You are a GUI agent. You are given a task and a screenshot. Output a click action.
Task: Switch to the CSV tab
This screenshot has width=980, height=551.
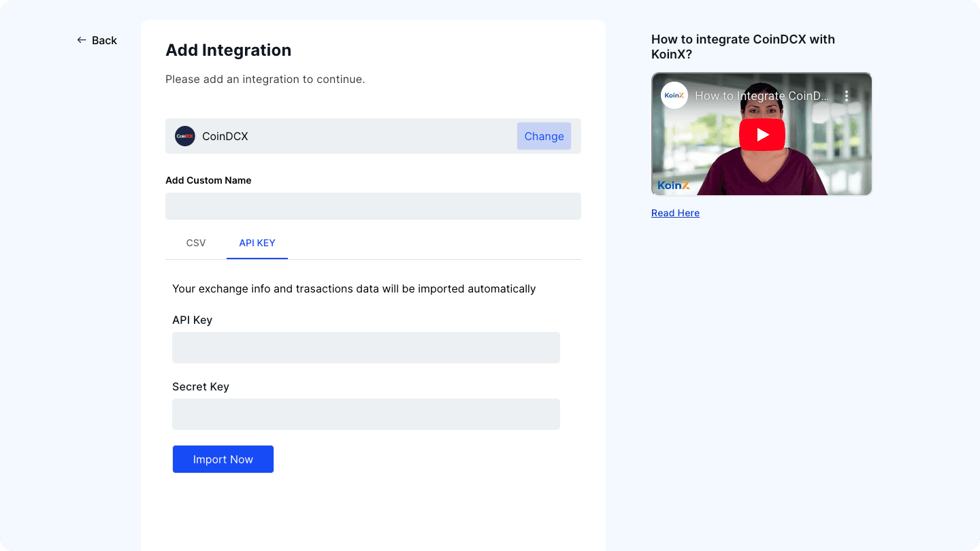(x=195, y=243)
